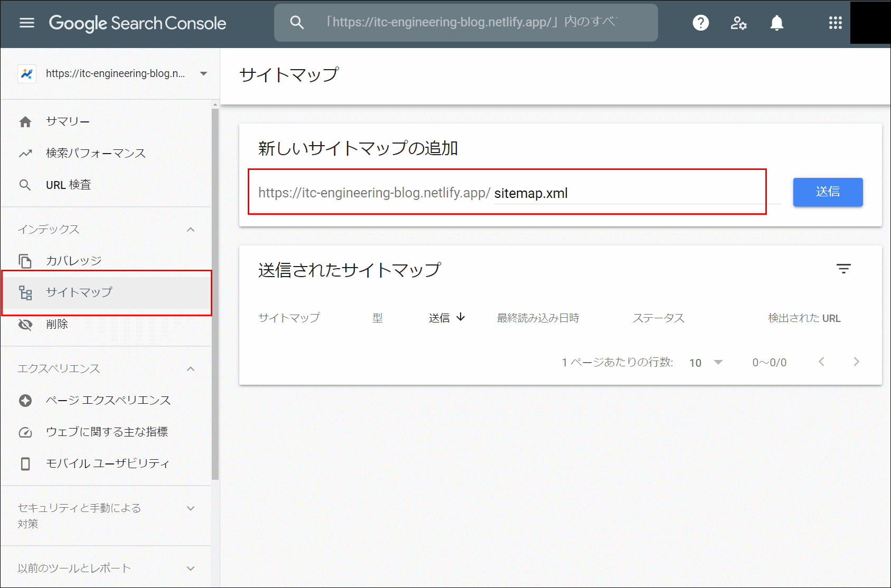Image resolution: width=891 pixels, height=588 pixels.
Task: Click the search magnifier icon in top bar
Action: coord(297,23)
